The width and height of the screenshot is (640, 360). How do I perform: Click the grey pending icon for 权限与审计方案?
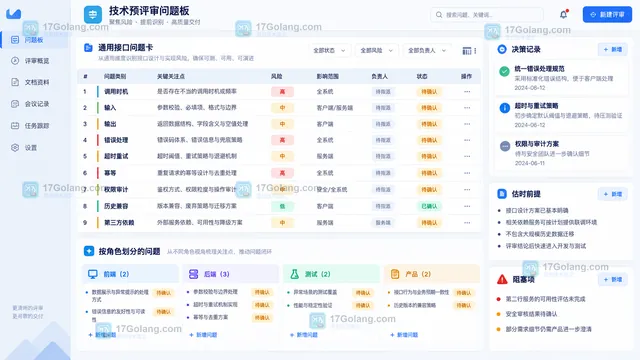click(504, 146)
